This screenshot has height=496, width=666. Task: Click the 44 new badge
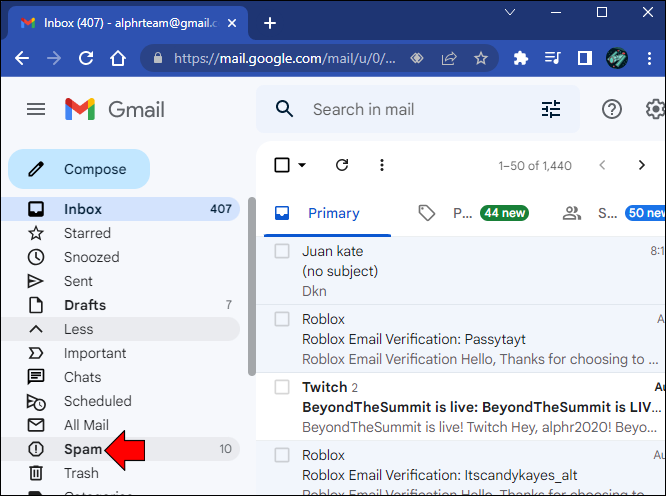(x=504, y=213)
